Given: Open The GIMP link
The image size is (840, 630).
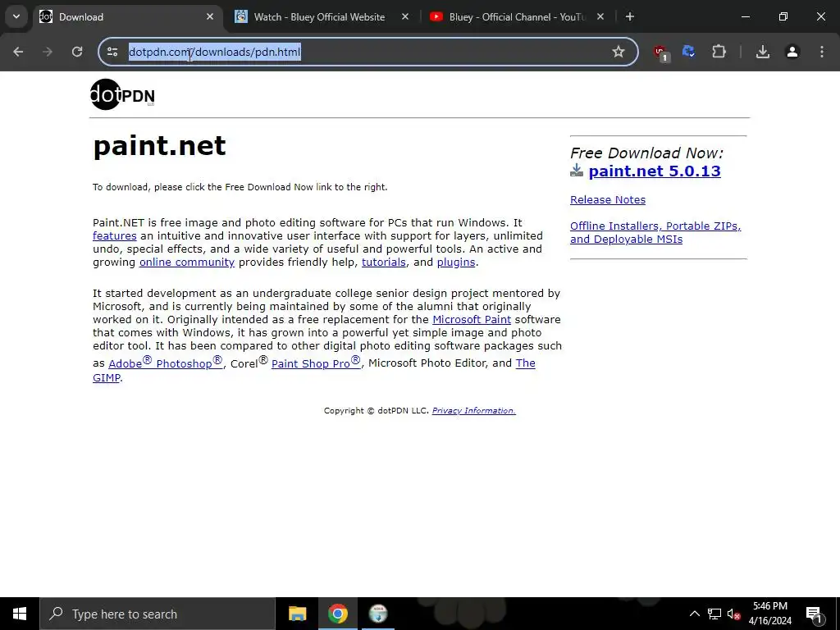Looking at the screenshot, I should click(526, 363).
